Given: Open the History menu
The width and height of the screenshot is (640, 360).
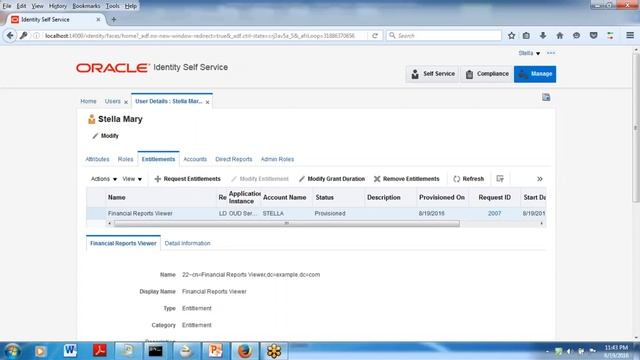Looking at the screenshot, I should [58, 6].
